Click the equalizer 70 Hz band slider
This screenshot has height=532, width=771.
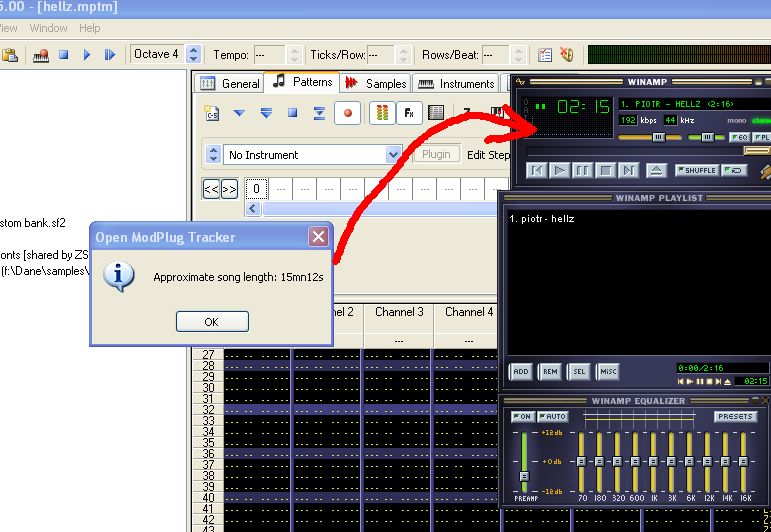coord(581,462)
